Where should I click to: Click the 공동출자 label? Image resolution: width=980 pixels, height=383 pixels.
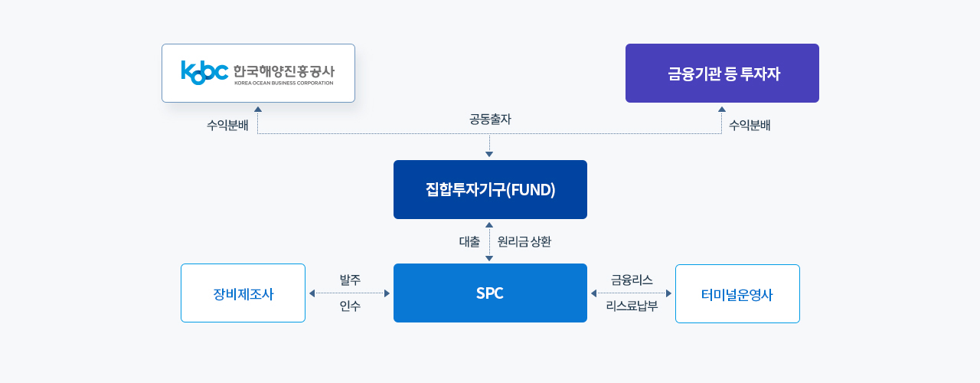click(490, 119)
